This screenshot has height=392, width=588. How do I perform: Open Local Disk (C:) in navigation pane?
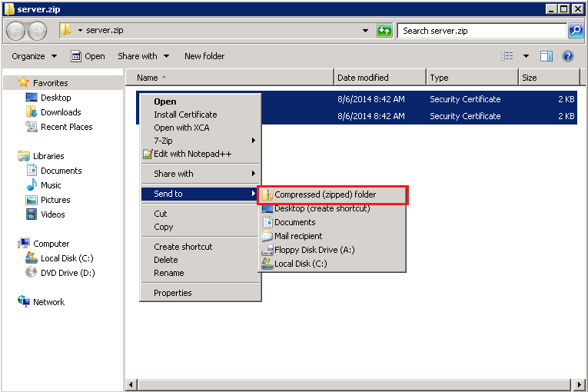click(x=66, y=258)
